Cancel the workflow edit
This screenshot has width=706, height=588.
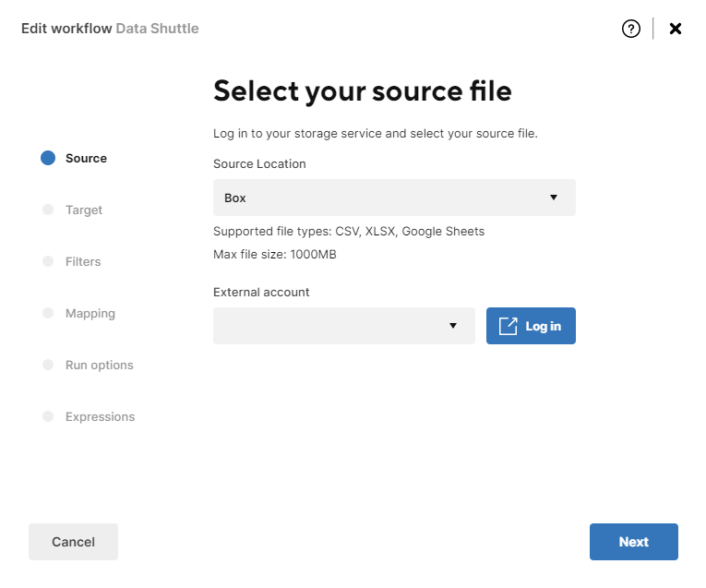pyautogui.click(x=73, y=542)
